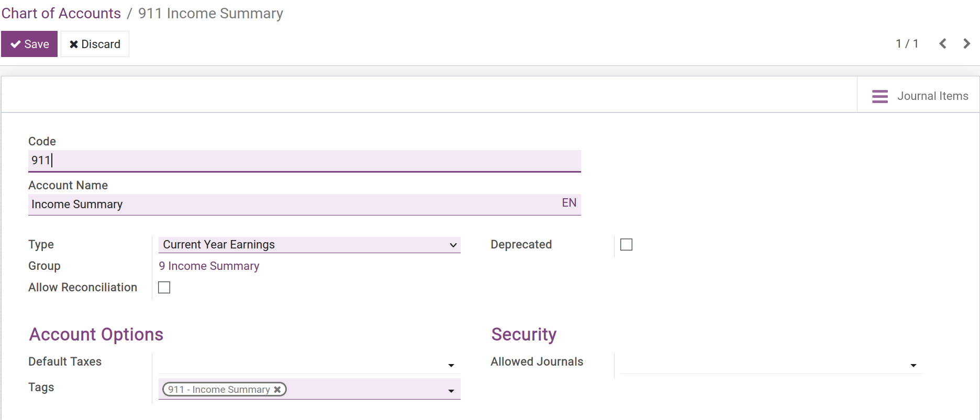Edit the Account Name field
This screenshot has height=420, width=980.
coord(293,205)
